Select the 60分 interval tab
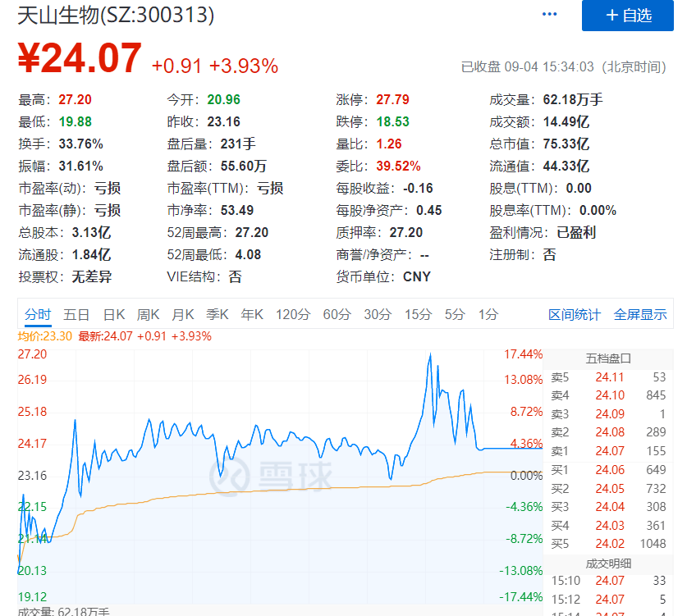 tap(337, 314)
